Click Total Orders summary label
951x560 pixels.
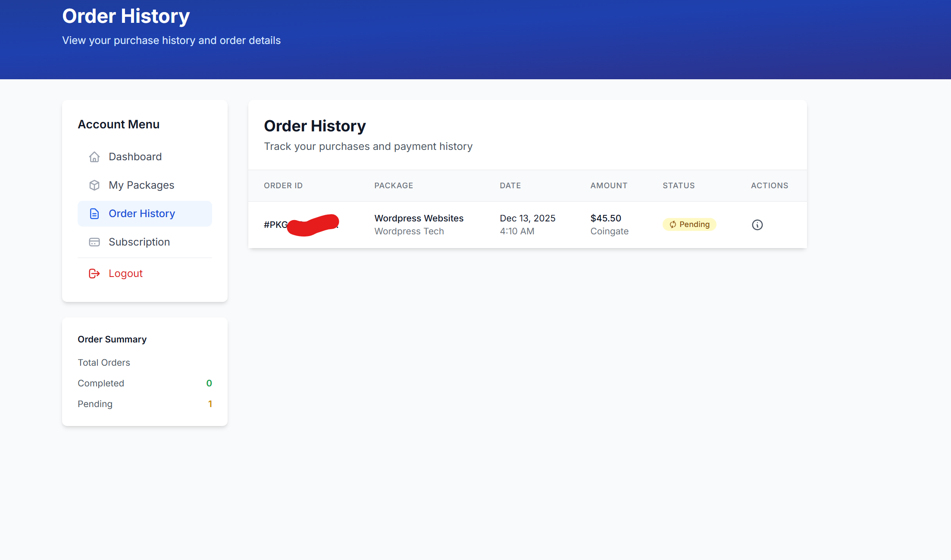(104, 363)
